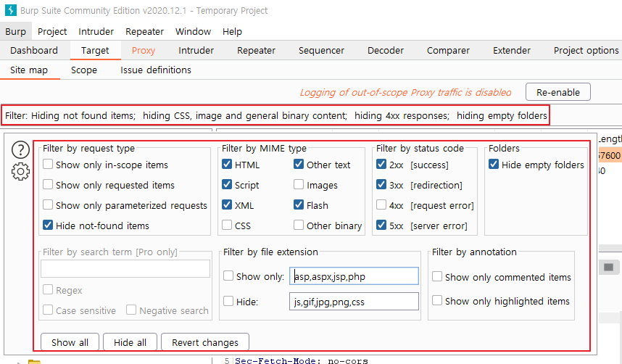Screen dimensions: 622x364
Task: Enable 4xx request error status filter
Action: pos(381,204)
